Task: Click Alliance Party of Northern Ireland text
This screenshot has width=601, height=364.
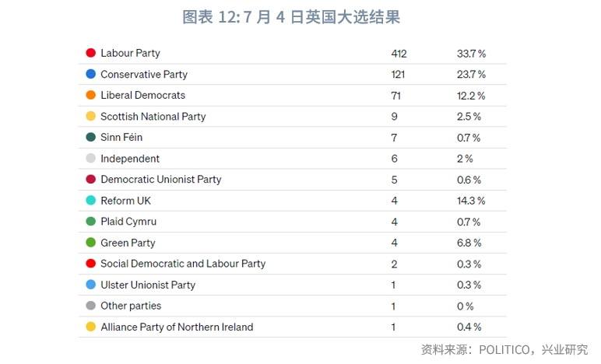Action: click(x=177, y=327)
